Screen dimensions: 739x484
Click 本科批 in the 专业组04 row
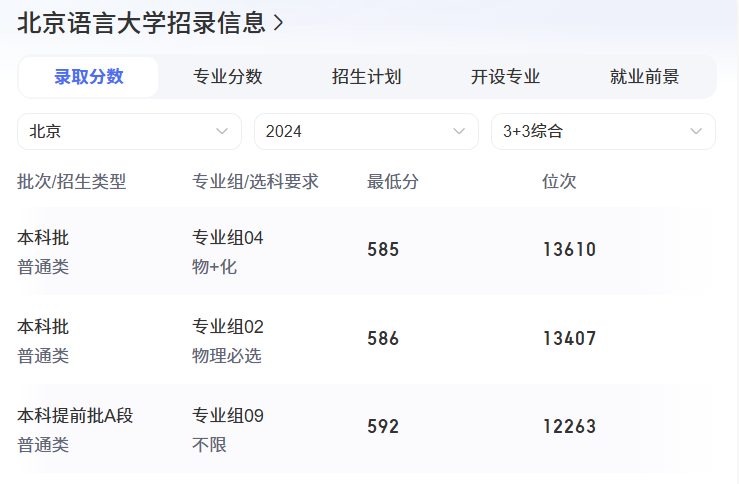click(43, 238)
